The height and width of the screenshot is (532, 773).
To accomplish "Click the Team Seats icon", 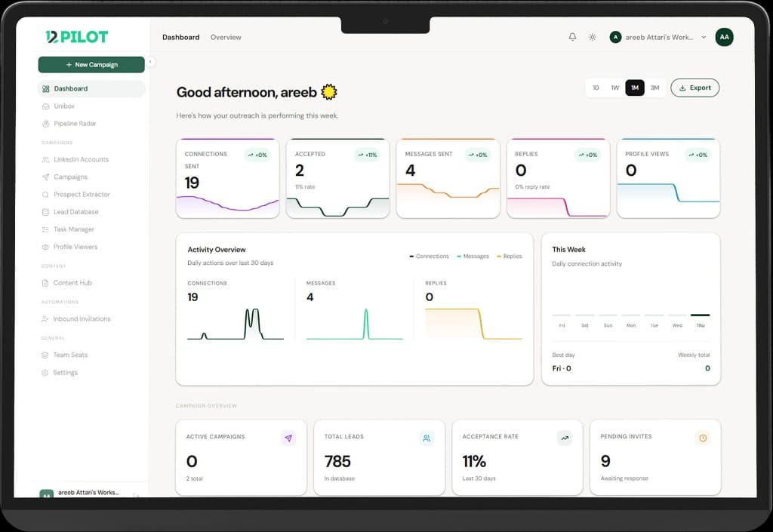I will click(45, 355).
